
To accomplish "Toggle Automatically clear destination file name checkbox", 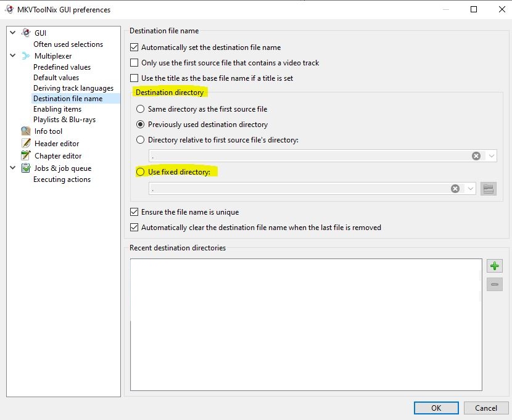I will coord(134,228).
